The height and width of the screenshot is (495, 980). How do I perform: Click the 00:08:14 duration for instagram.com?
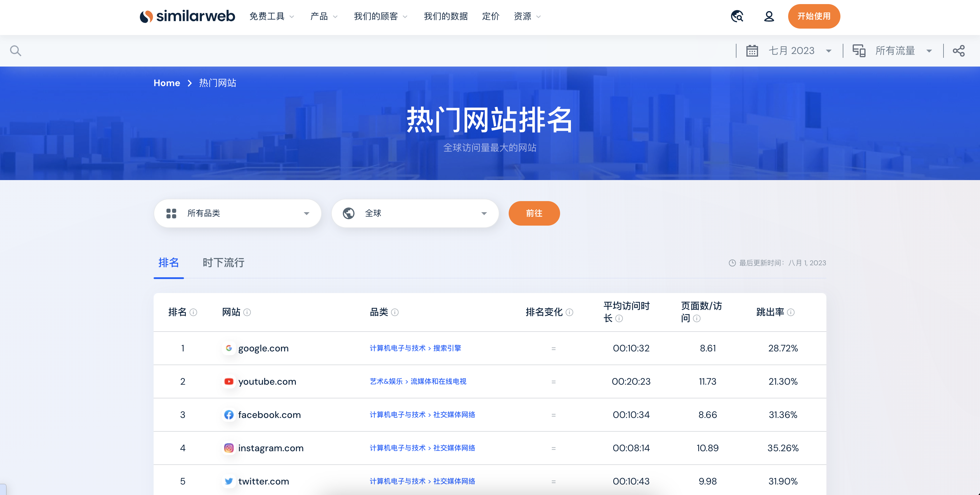coord(631,448)
